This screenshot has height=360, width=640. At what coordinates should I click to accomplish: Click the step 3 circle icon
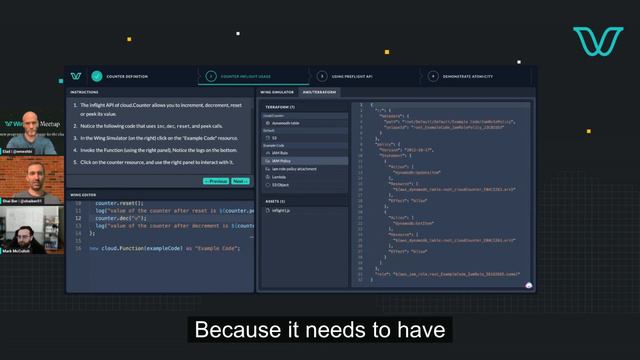[322, 76]
